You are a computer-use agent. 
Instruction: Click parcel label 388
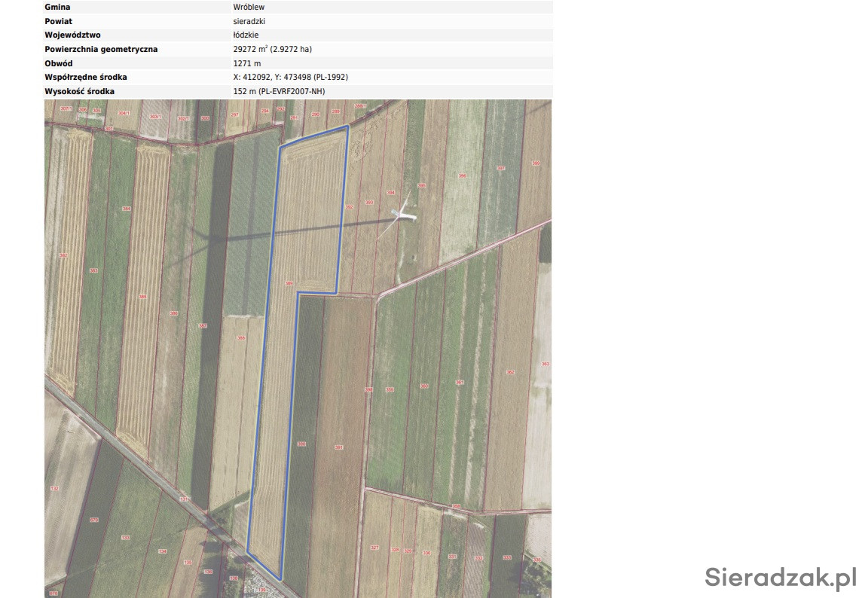[240, 338]
